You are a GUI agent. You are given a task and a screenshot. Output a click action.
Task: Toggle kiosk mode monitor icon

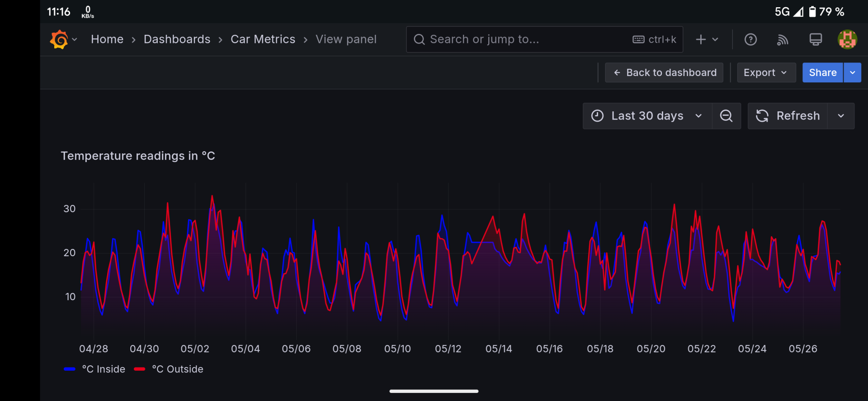(x=816, y=40)
